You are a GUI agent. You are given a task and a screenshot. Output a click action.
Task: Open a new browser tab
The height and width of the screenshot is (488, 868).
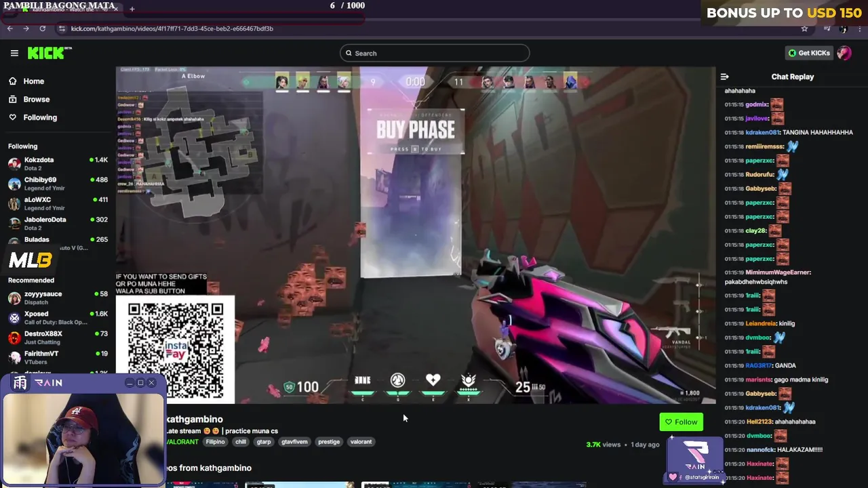[132, 9]
